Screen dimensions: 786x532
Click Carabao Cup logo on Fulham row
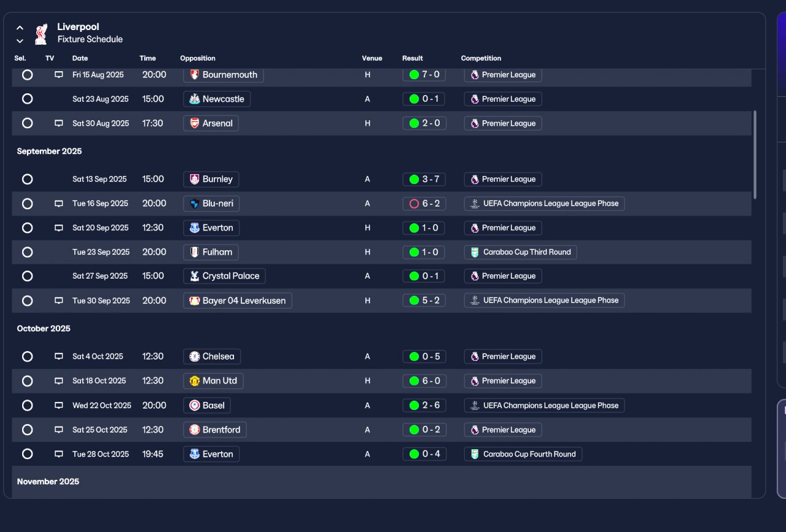[x=475, y=252]
